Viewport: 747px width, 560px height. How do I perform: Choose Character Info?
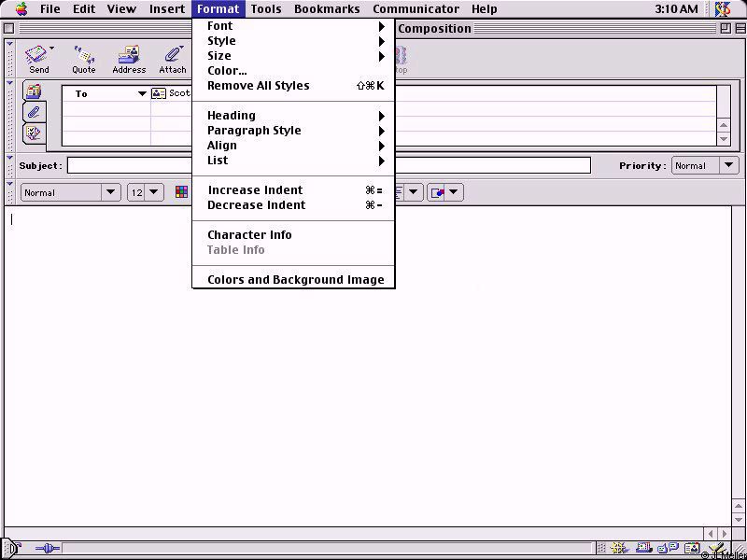pos(293,235)
